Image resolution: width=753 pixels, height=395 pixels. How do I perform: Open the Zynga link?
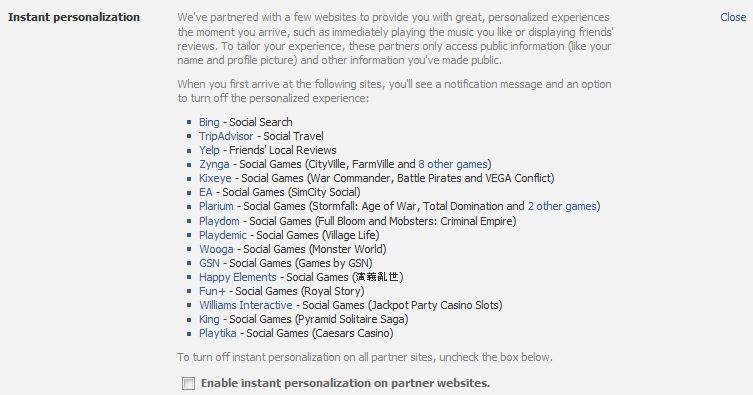coord(214,164)
